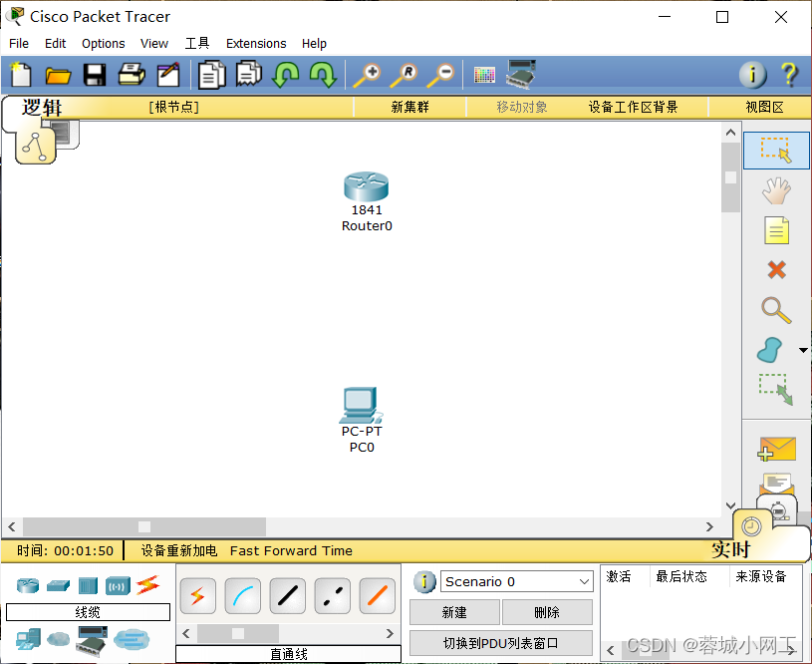Image resolution: width=812 pixels, height=664 pixels.
Task: Choose the Resize Shape tool
Action: (x=776, y=389)
